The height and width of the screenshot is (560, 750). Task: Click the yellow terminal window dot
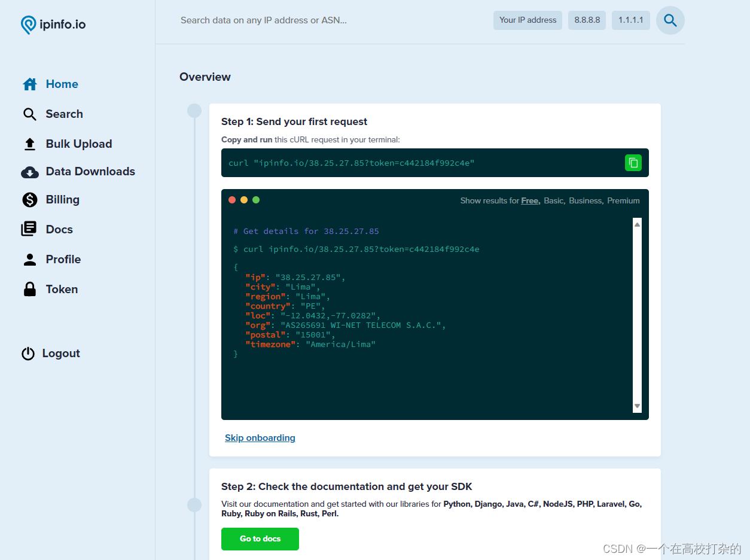coord(244,200)
